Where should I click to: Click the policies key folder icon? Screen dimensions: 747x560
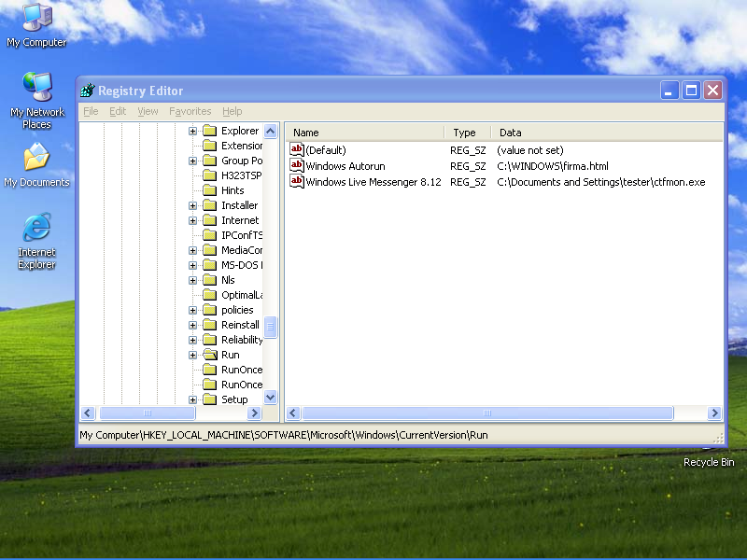coord(209,310)
